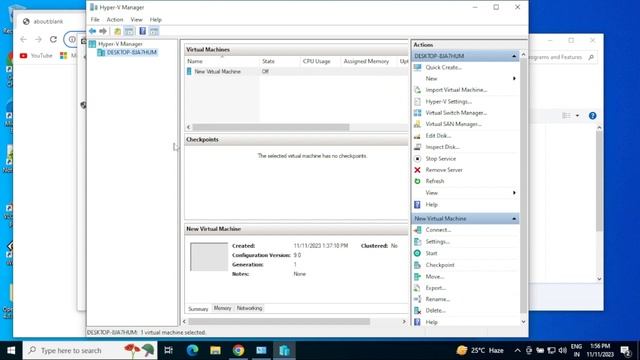Click the Forward arrow in Hyper-V toolbar
This screenshot has width=640, height=360.
point(103,31)
